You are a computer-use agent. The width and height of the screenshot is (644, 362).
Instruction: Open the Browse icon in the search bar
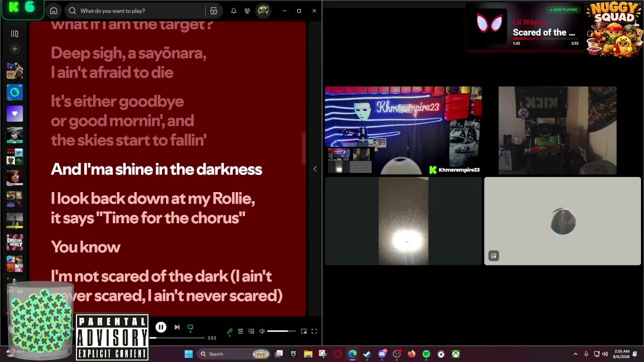pyautogui.click(x=213, y=11)
